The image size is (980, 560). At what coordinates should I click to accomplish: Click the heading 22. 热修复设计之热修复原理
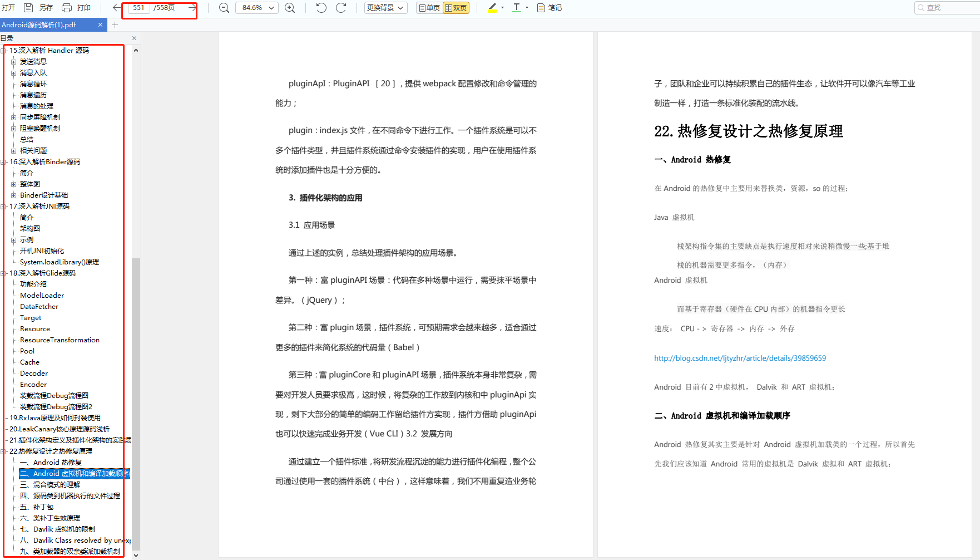click(x=749, y=131)
